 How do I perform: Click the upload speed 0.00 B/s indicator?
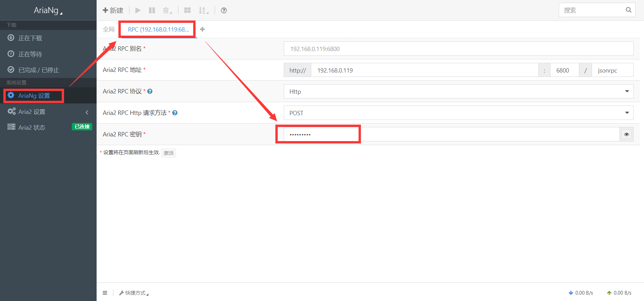(619, 293)
